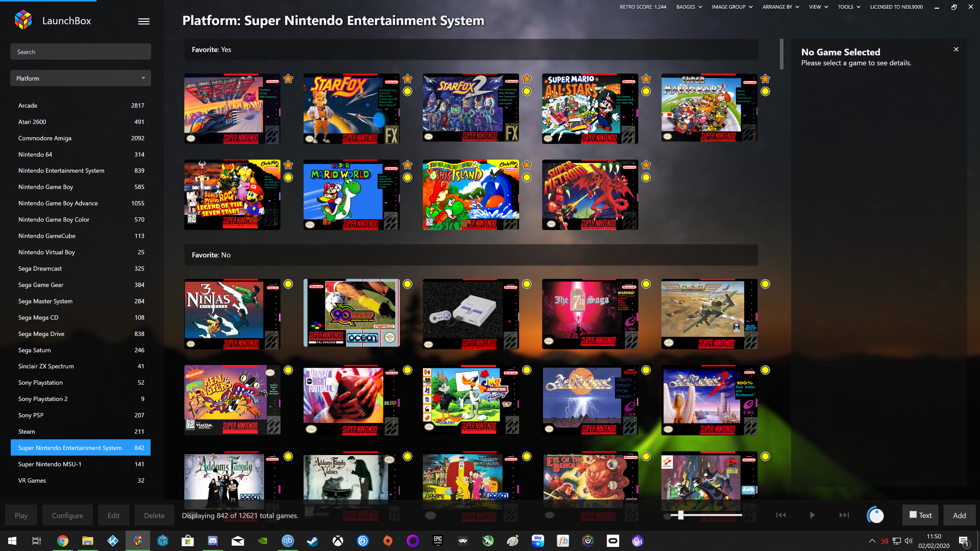This screenshot has height=551, width=980.
Task: Open File Explorer from the taskbar
Action: (x=88, y=541)
